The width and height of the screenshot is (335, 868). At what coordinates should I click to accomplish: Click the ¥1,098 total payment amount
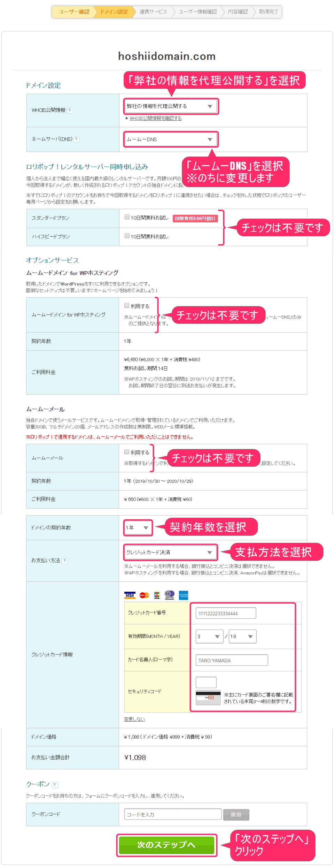[x=135, y=757]
